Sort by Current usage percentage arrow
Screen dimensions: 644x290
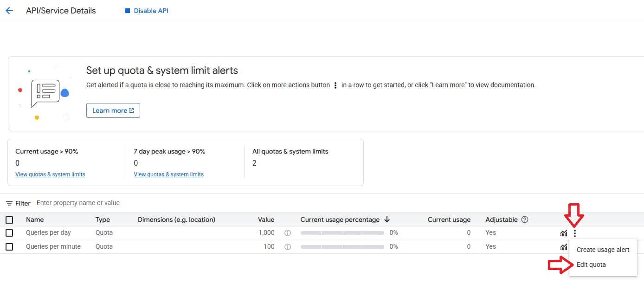387,219
